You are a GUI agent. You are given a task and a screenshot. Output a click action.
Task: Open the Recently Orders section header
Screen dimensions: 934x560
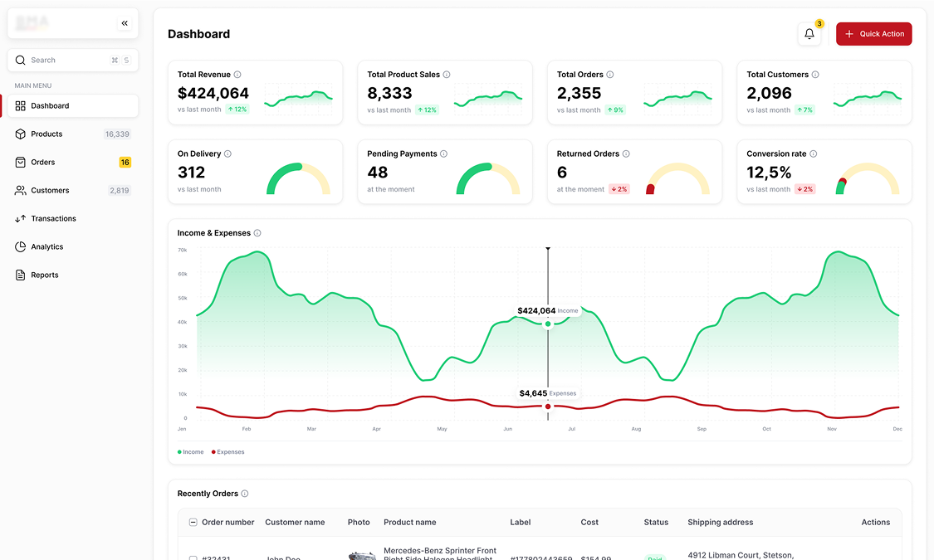click(x=208, y=493)
